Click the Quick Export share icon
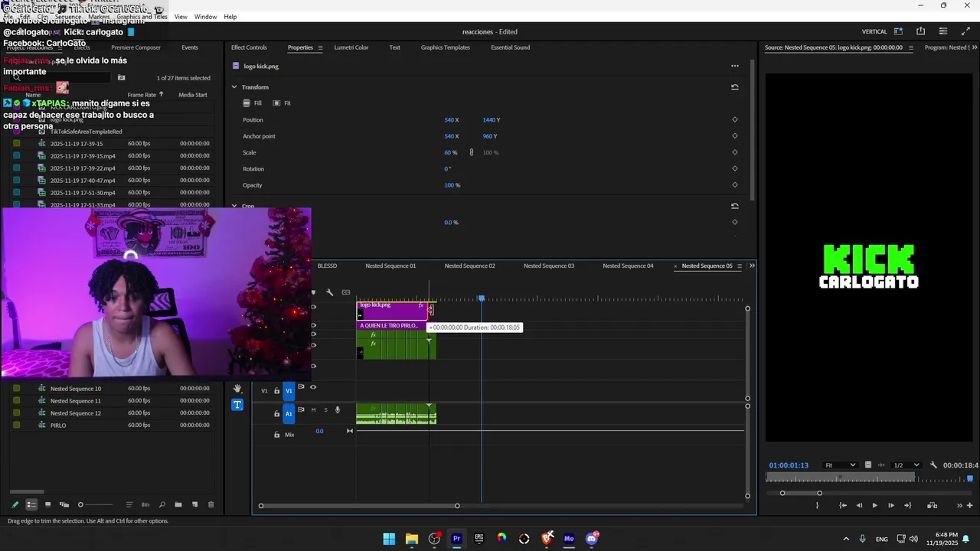980x551 pixels. click(x=920, y=31)
